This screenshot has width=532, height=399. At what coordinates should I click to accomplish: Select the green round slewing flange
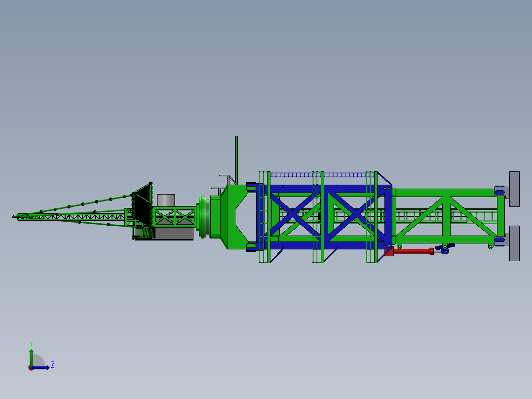(x=202, y=217)
